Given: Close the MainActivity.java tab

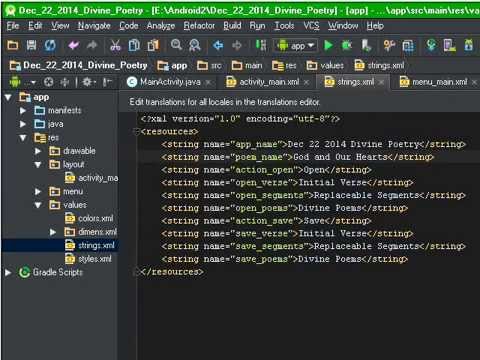Looking at the screenshot, I should pyautogui.click(x=208, y=82).
